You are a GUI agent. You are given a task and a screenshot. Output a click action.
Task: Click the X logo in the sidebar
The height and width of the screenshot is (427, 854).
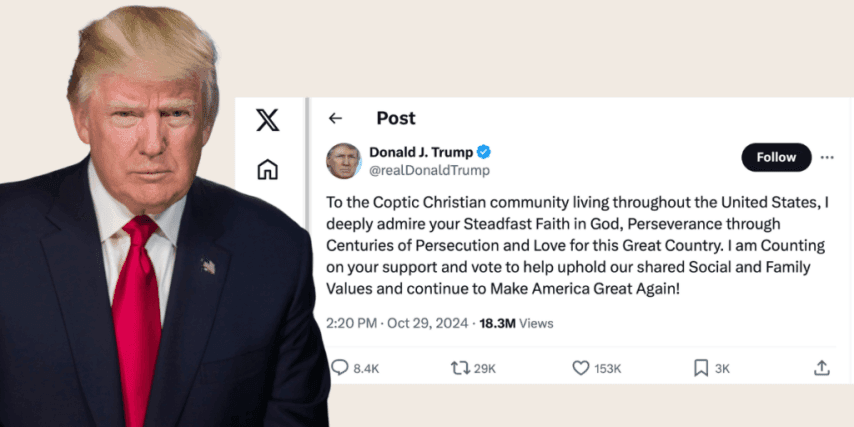(267, 121)
